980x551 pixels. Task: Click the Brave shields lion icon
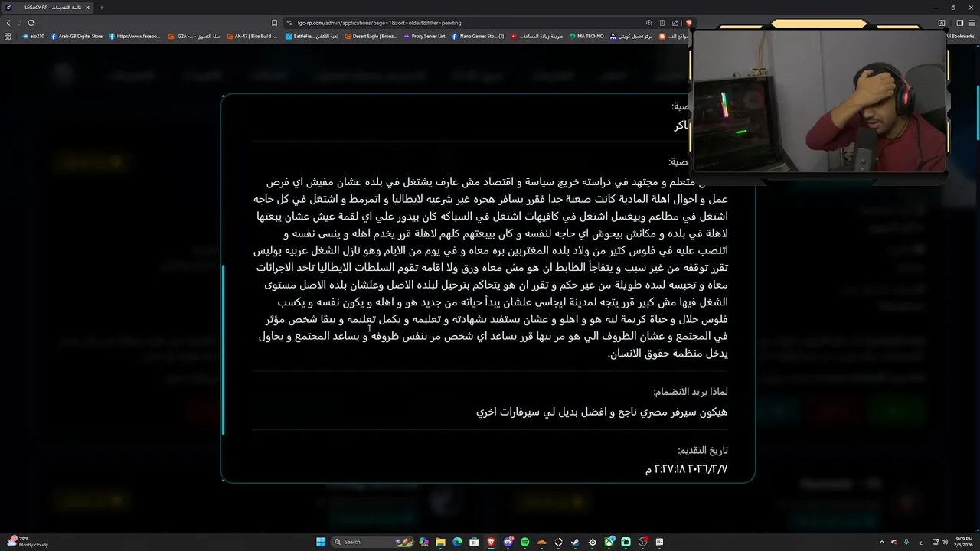pos(688,23)
